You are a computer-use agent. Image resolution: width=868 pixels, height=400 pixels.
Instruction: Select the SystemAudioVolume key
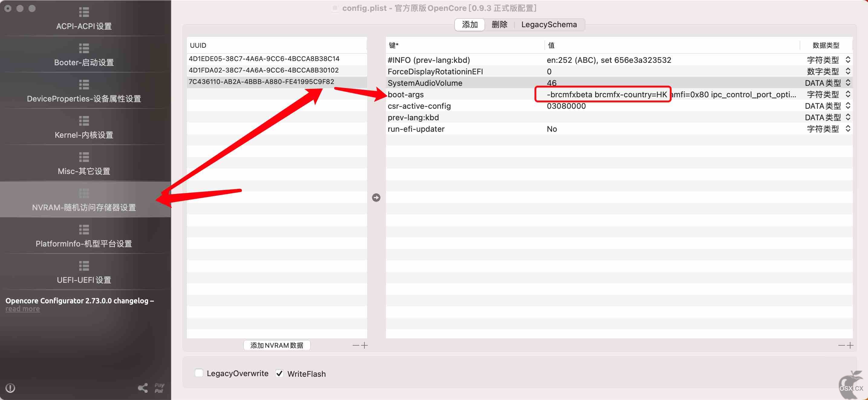point(425,83)
